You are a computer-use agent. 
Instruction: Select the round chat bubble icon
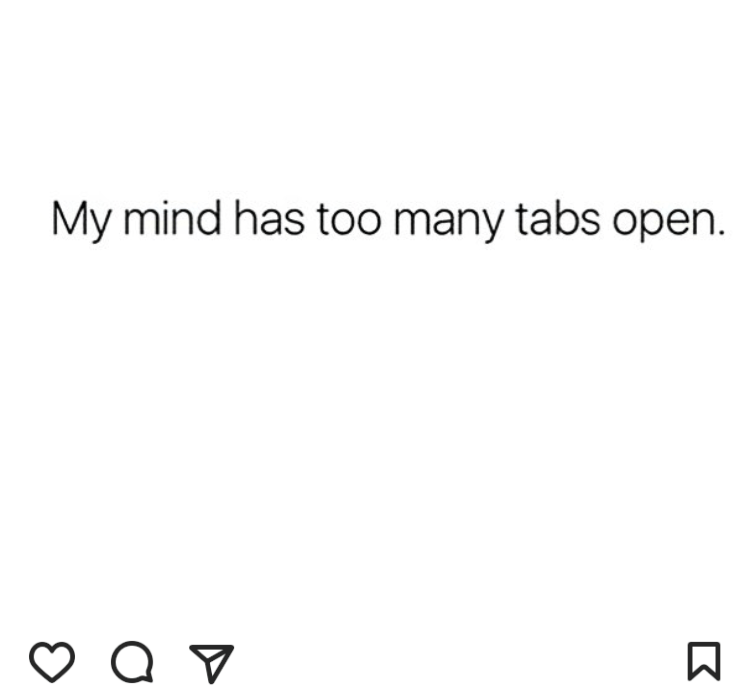pos(131,662)
